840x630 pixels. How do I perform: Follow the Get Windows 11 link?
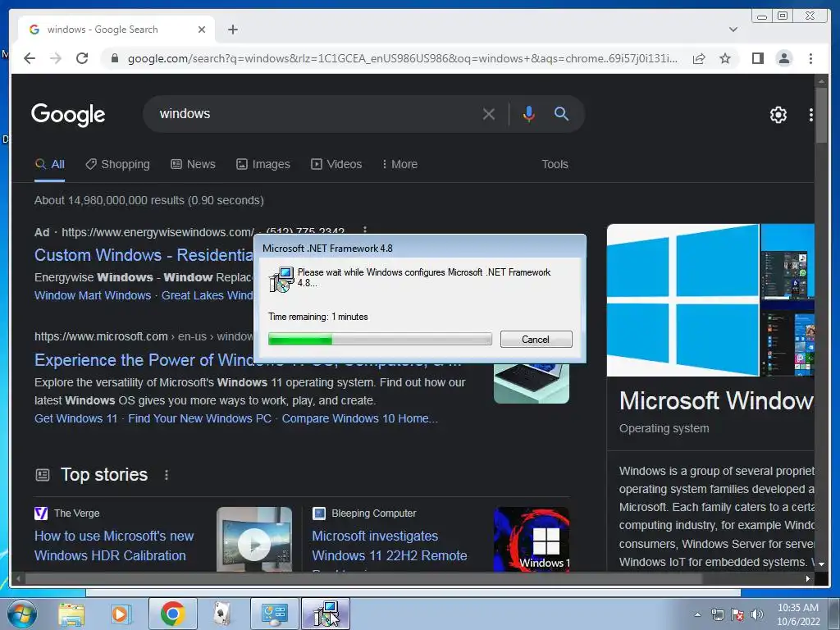click(75, 418)
